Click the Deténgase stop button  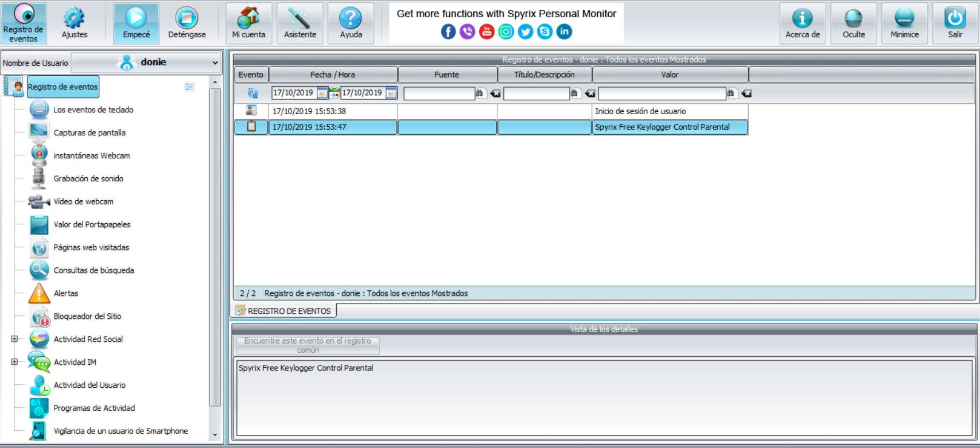pos(186,24)
